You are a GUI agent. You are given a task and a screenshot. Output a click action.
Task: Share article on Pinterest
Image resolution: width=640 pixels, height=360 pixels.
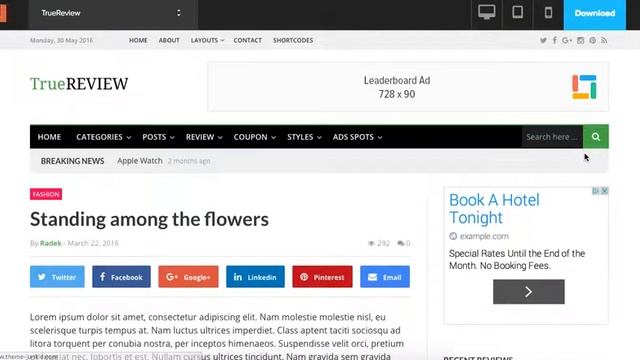[322, 277]
